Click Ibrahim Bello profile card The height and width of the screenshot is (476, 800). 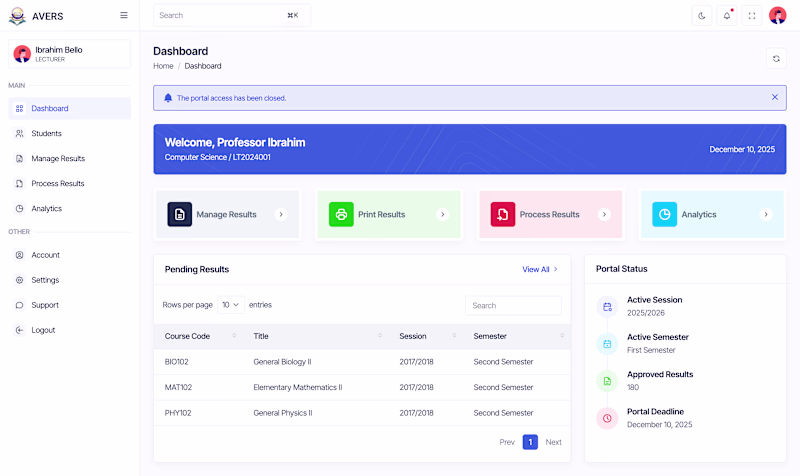pos(69,54)
